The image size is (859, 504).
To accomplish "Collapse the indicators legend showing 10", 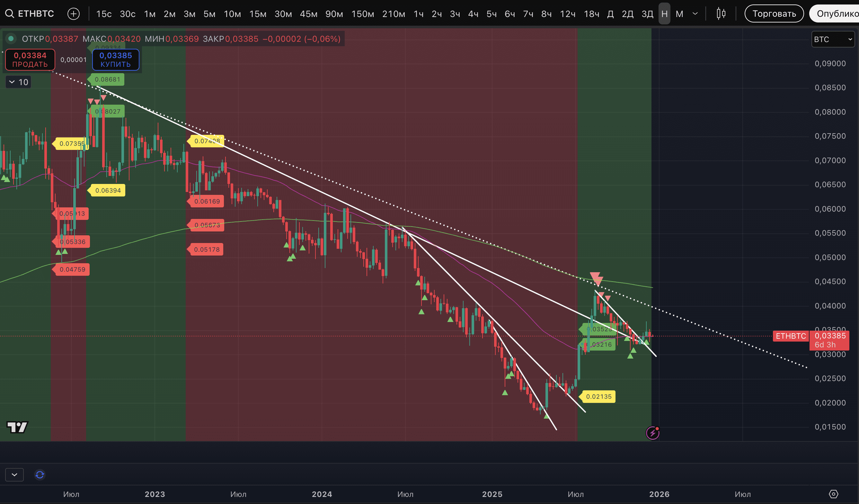I will pyautogui.click(x=18, y=82).
